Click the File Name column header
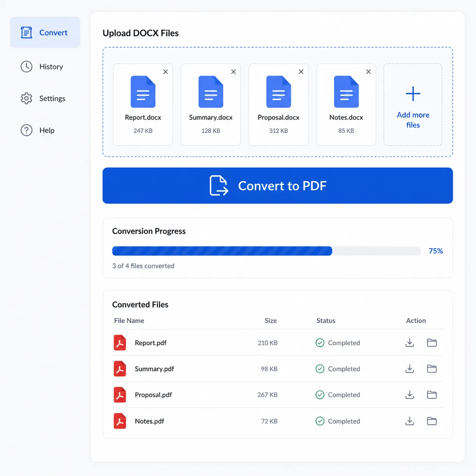 click(x=129, y=321)
